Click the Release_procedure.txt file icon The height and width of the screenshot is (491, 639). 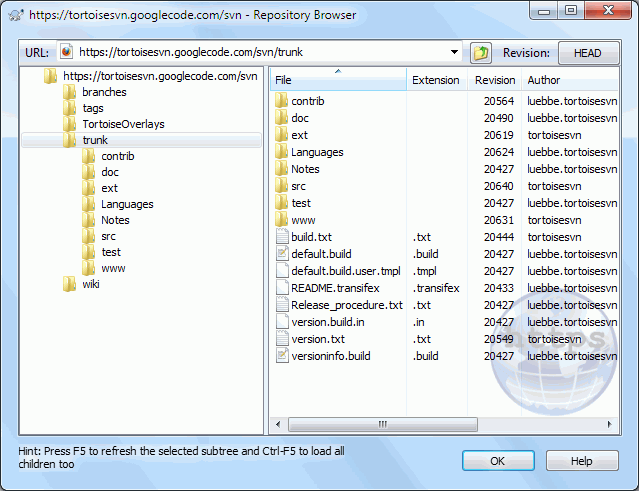[x=282, y=305]
